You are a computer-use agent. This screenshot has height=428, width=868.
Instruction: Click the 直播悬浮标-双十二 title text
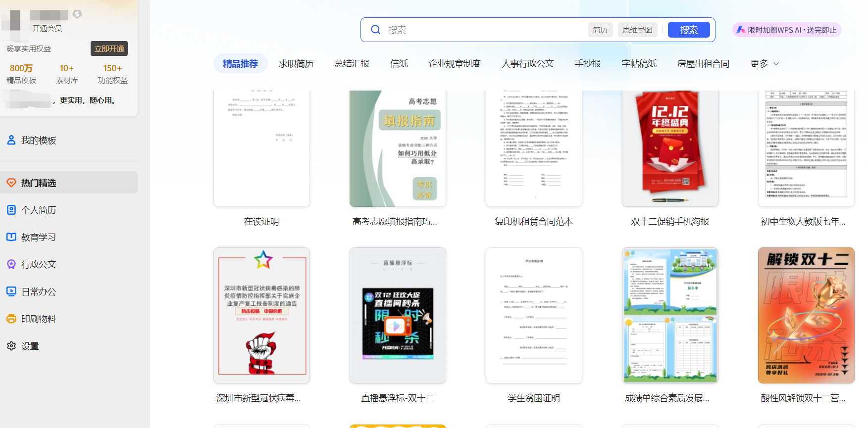(398, 398)
